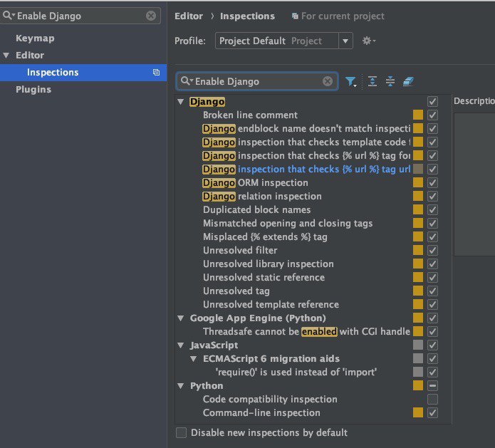
Task: Select Unresolved library inspection row
Action: pos(268,264)
